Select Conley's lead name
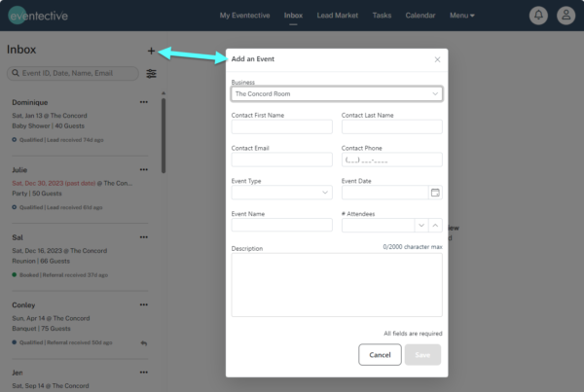The image size is (584, 392). (23, 304)
